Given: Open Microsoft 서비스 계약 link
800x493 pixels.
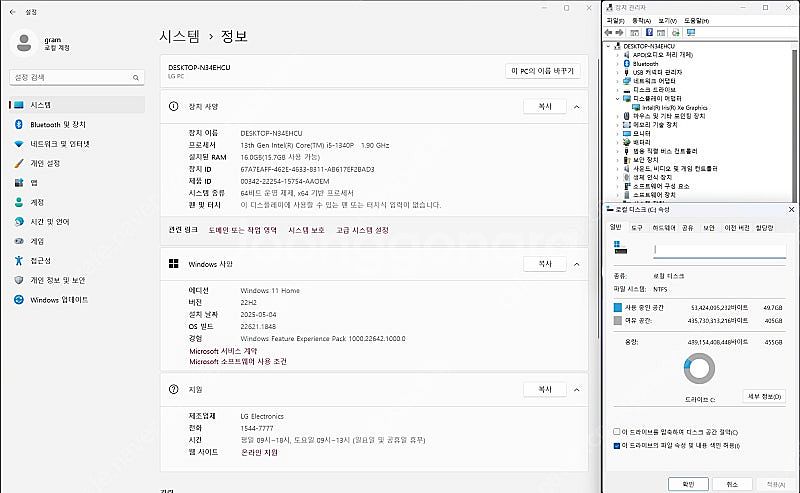Looking at the screenshot, I should [x=223, y=351].
